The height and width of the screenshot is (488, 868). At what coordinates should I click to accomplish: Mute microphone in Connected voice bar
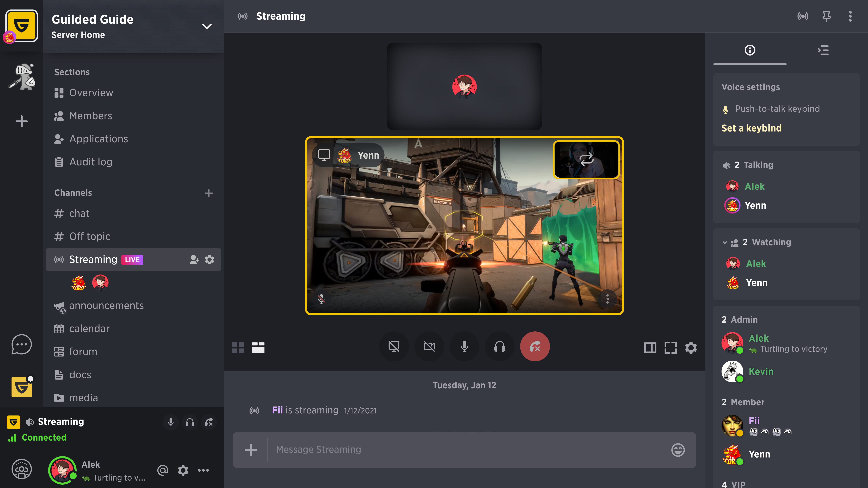tap(171, 422)
